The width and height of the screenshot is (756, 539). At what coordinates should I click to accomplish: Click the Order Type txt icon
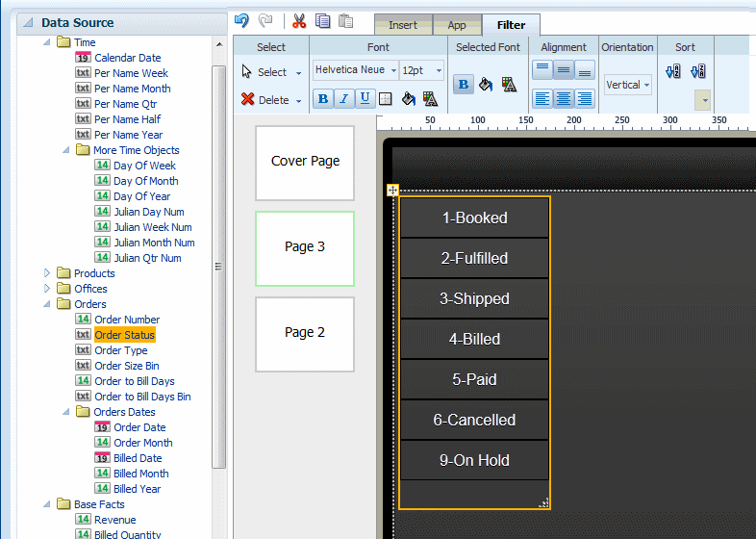[83, 349]
